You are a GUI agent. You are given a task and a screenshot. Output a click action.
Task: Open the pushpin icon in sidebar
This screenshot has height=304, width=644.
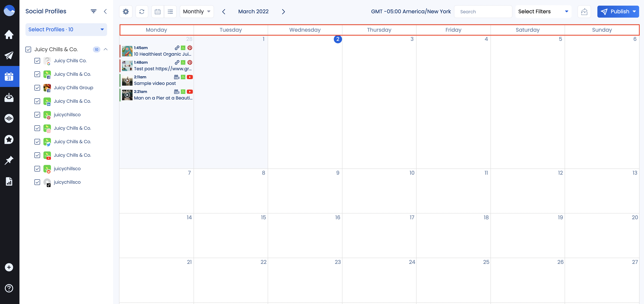point(9,160)
